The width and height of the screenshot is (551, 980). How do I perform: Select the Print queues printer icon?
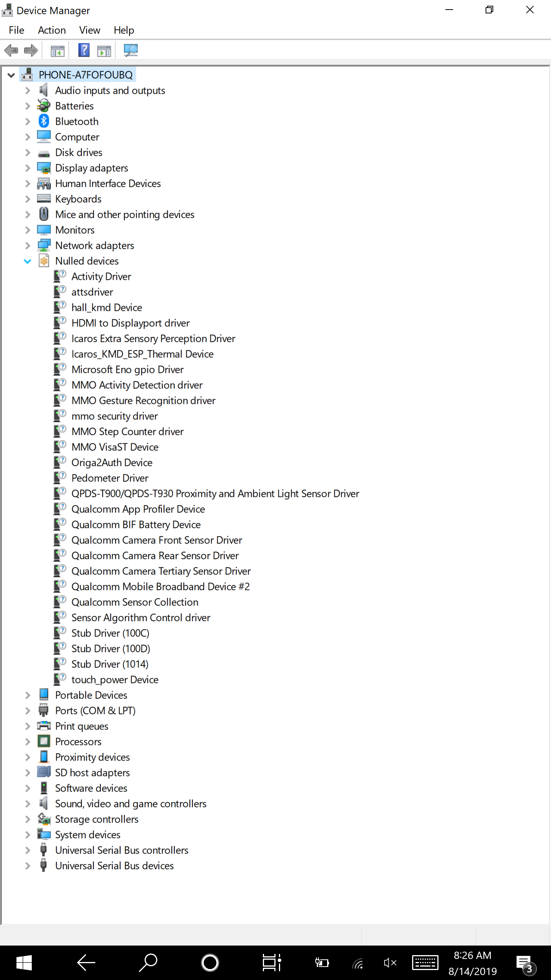[x=44, y=726]
